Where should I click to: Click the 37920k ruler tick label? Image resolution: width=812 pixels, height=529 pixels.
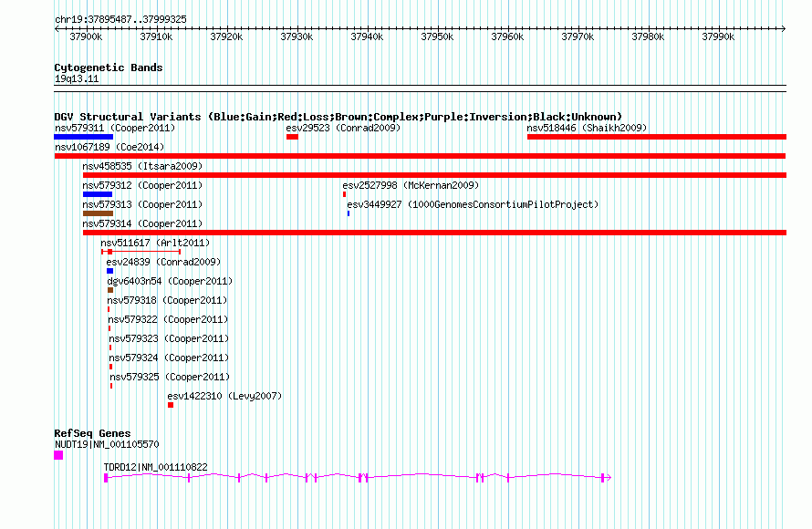226,36
